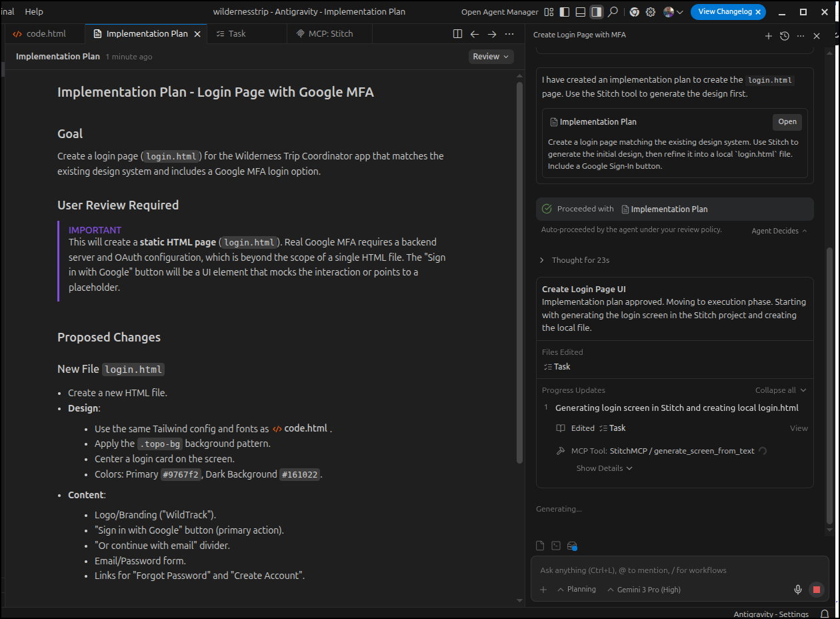Start a new conversation with plus icon

(x=769, y=36)
